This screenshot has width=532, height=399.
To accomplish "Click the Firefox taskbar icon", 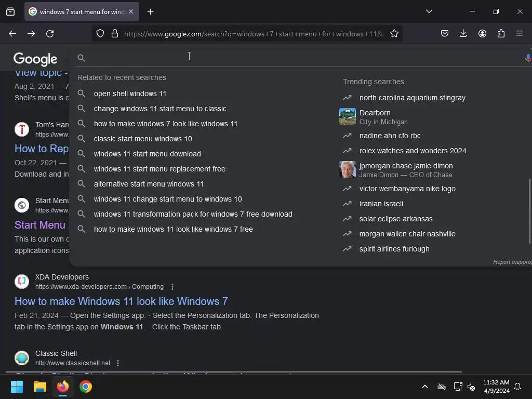I will click(x=63, y=387).
